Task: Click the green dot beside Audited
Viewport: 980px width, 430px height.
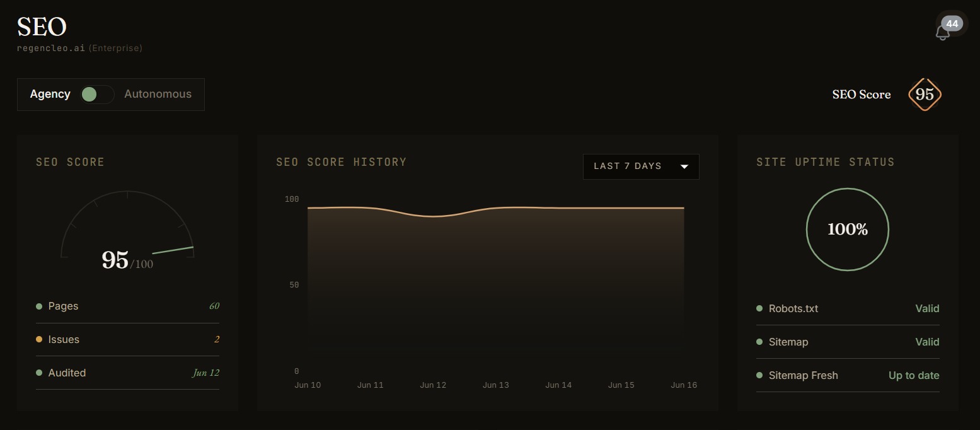Action: 39,373
